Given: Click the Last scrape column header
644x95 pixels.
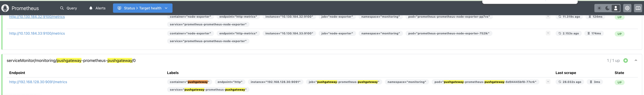Looking at the screenshot, I should point(566,73).
